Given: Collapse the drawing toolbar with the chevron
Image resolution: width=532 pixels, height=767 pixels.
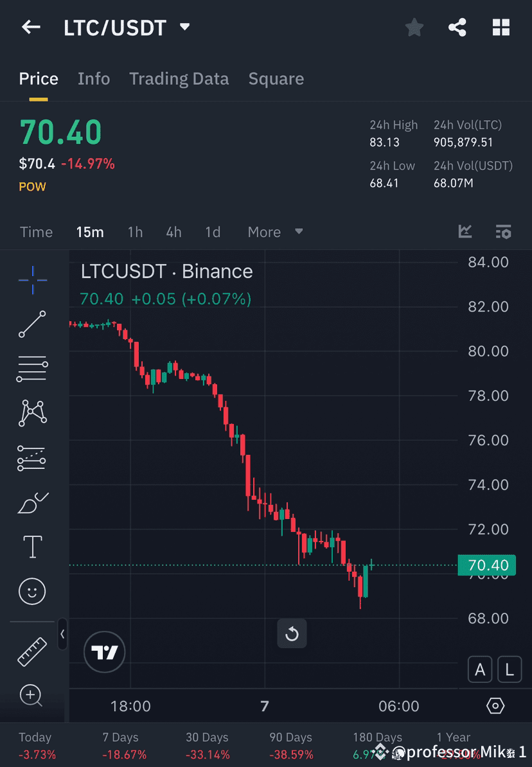Looking at the screenshot, I should [x=62, y=635].
